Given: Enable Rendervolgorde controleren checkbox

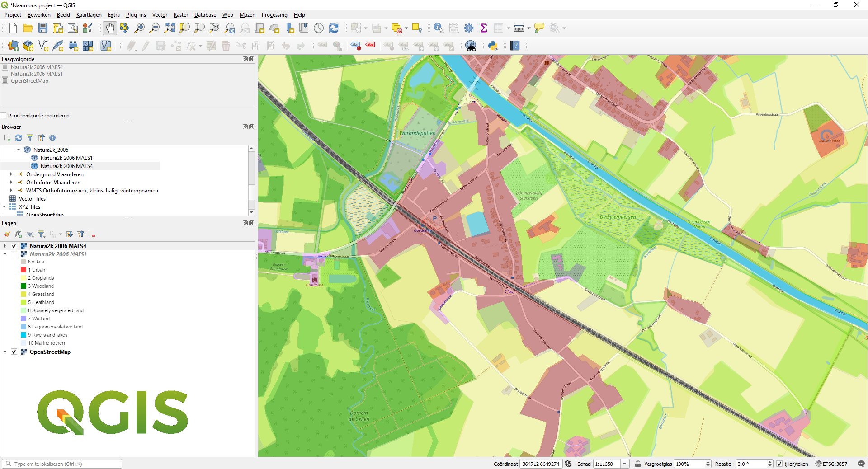Looking at the screenshot, I should click(x=4, y=116).
